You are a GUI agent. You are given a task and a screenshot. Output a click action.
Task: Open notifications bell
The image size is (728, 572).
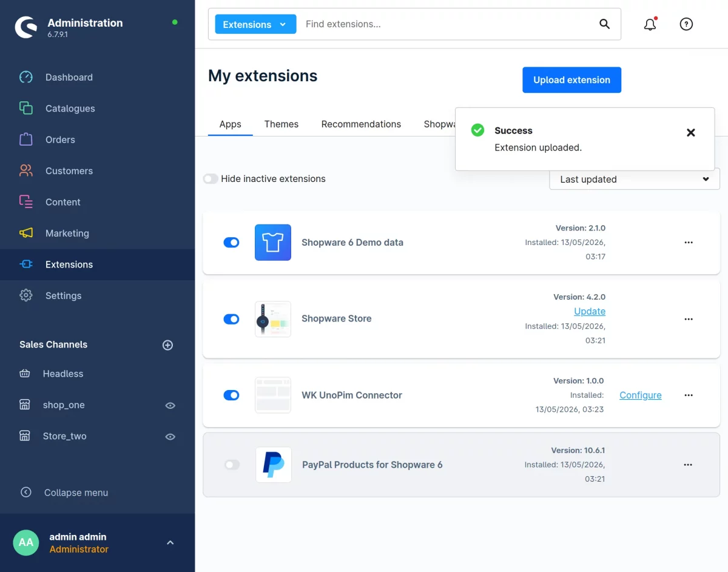[x=650, y=24]
